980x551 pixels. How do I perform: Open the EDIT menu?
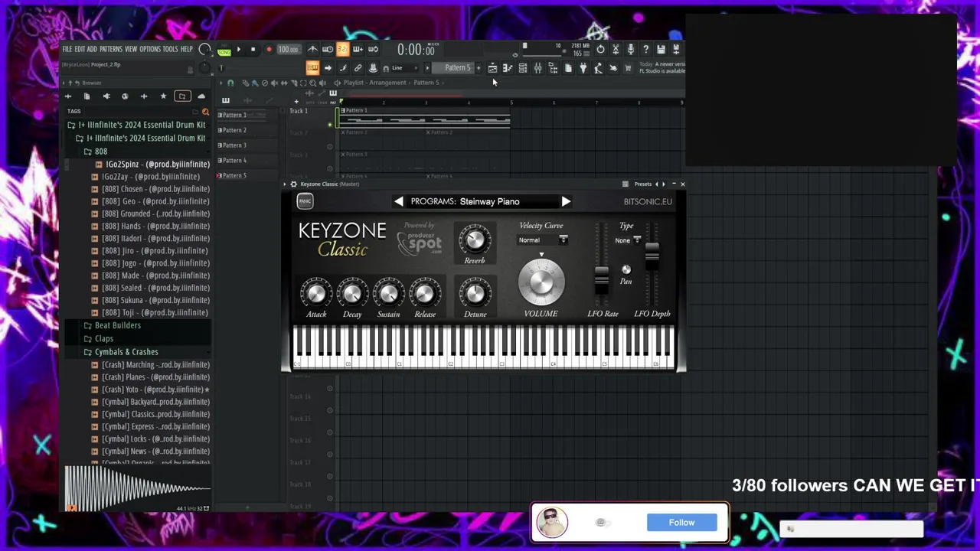pyautogui.click(x=80, y=49)
